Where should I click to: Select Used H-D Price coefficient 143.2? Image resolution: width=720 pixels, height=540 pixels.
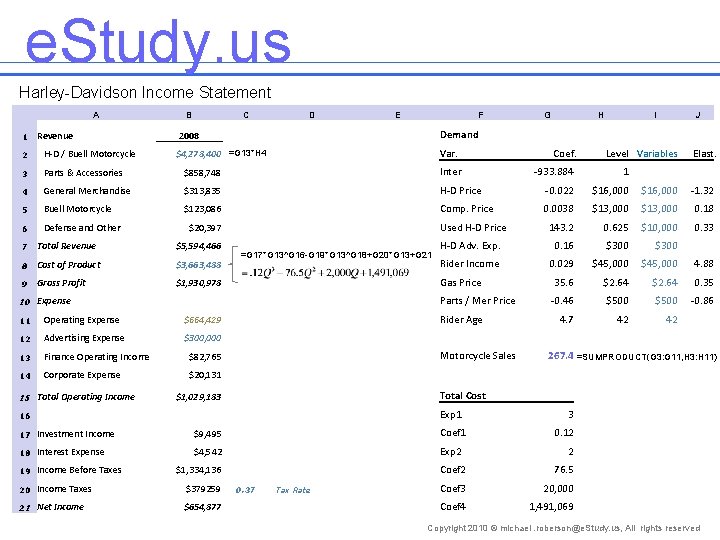[x=561, y=227]
